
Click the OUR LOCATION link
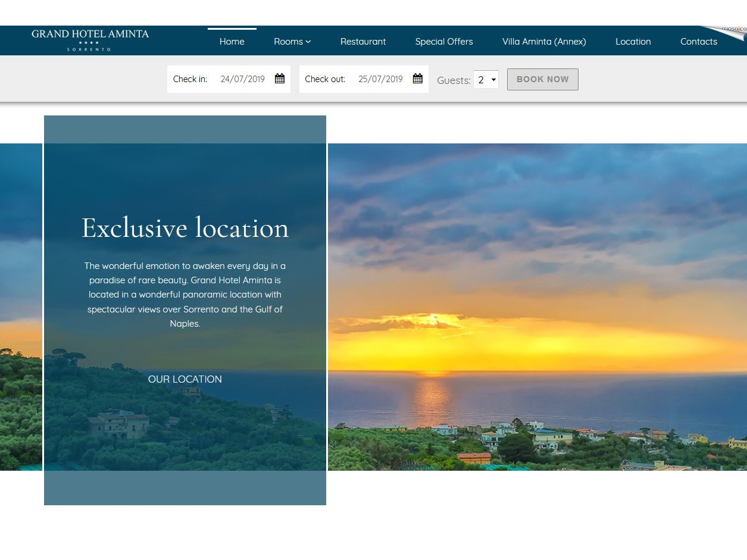[185, 379]
